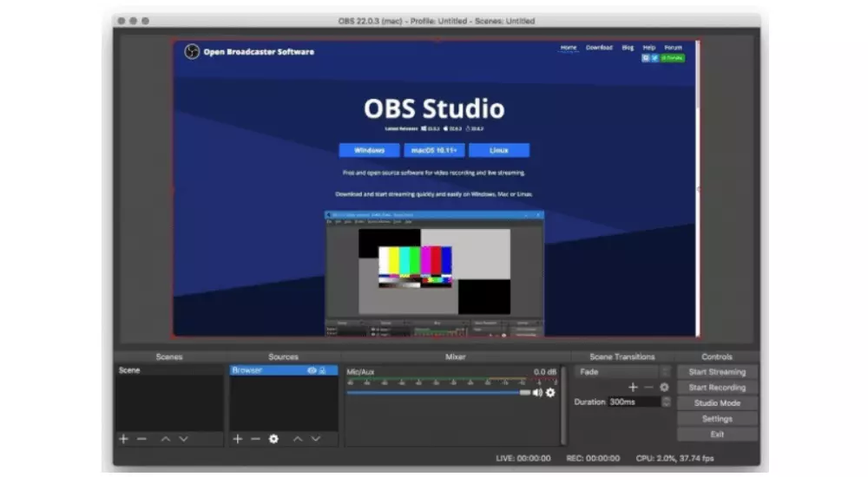Select the Browser source row
This screenshot has height=477, width=868.
(x=284, y=370)
